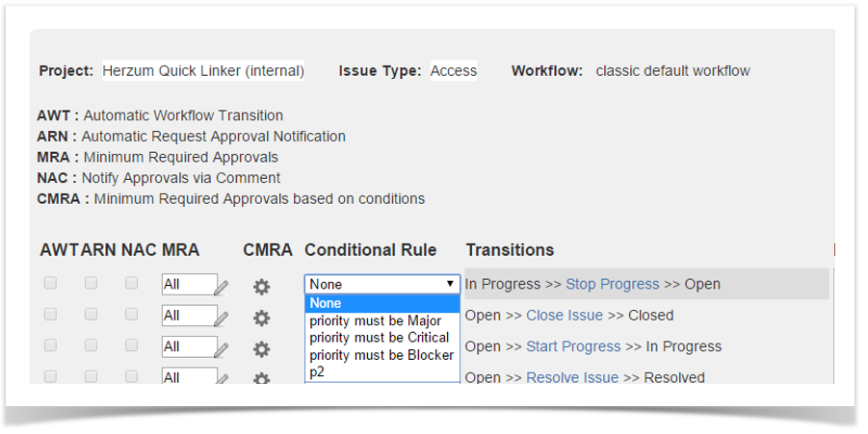The height and width of the screenshot is (434, 868).
Task: Select 'priority must be Major' option
Action: pos(376,320)
